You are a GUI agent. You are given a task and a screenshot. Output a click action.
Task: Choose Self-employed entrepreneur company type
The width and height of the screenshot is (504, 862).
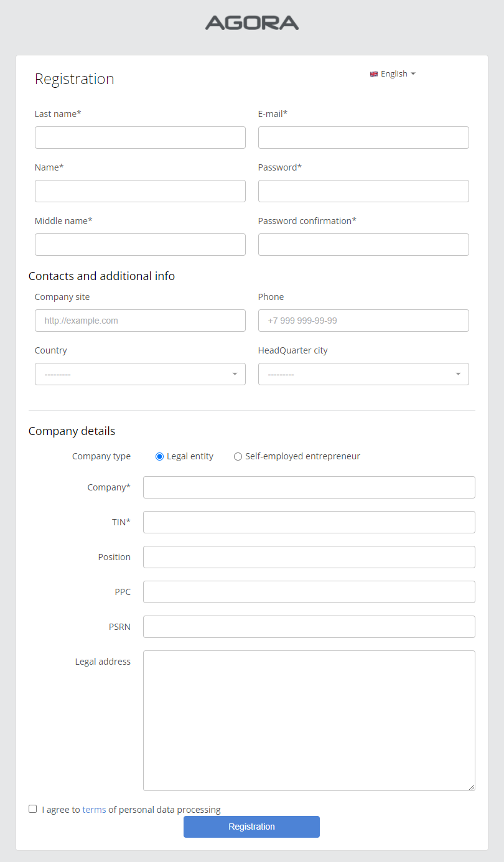238,456
